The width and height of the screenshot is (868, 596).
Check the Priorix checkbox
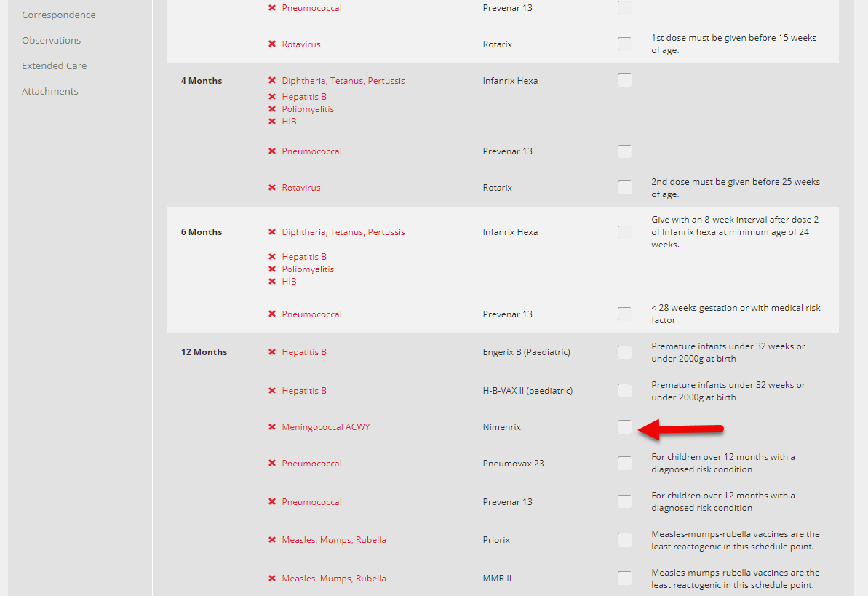624,540
